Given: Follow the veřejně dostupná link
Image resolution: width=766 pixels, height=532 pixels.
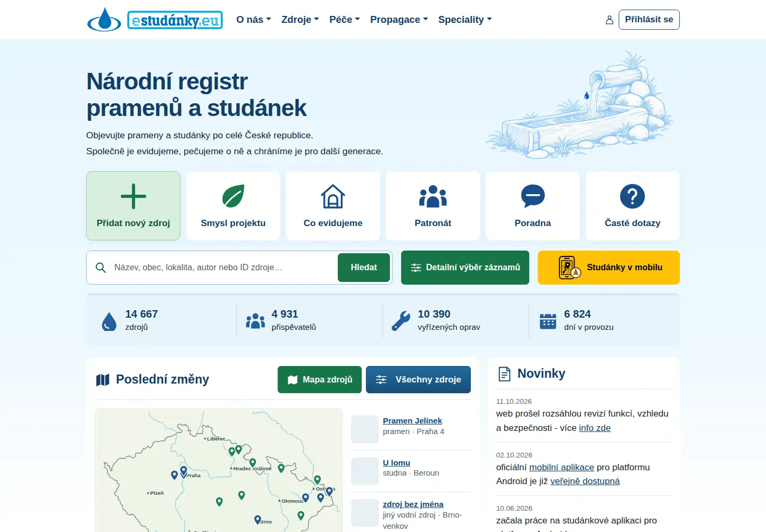Looking at the screenshot, I should pos(585,481).
